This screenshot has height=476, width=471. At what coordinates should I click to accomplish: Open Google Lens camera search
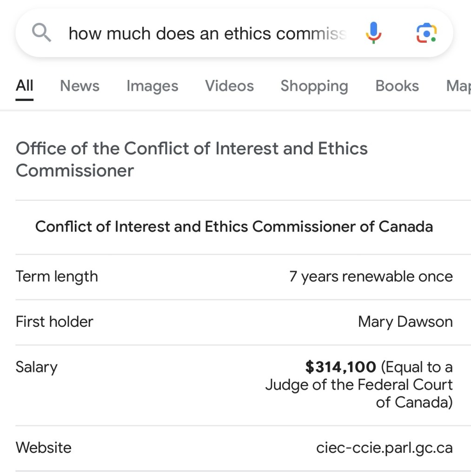coord(426,33)
